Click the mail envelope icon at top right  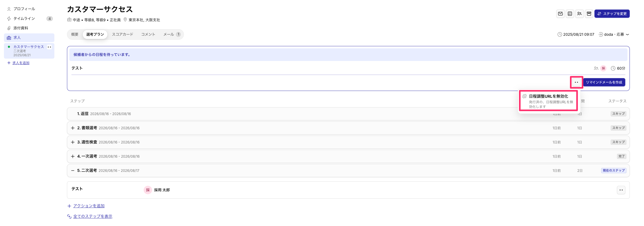[560, 14]
